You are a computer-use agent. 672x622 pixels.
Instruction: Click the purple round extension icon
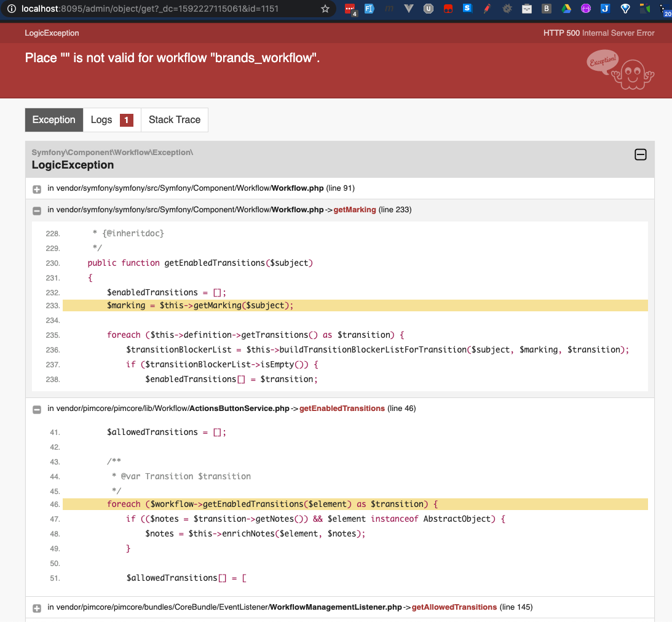[586, 9]
